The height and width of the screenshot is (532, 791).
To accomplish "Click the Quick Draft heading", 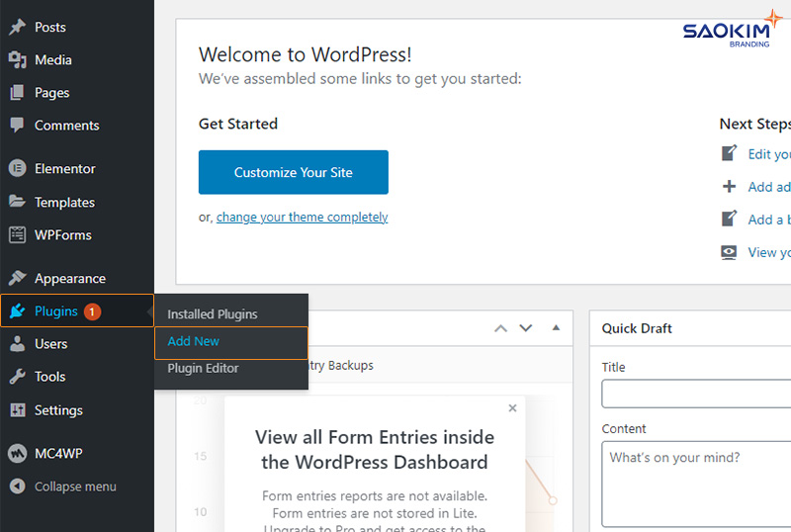I will point(637,328).
